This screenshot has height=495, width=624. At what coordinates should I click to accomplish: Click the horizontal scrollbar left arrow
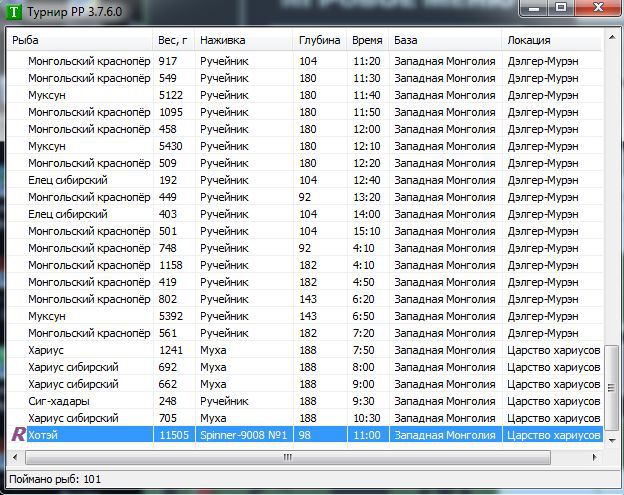[15, 457]
